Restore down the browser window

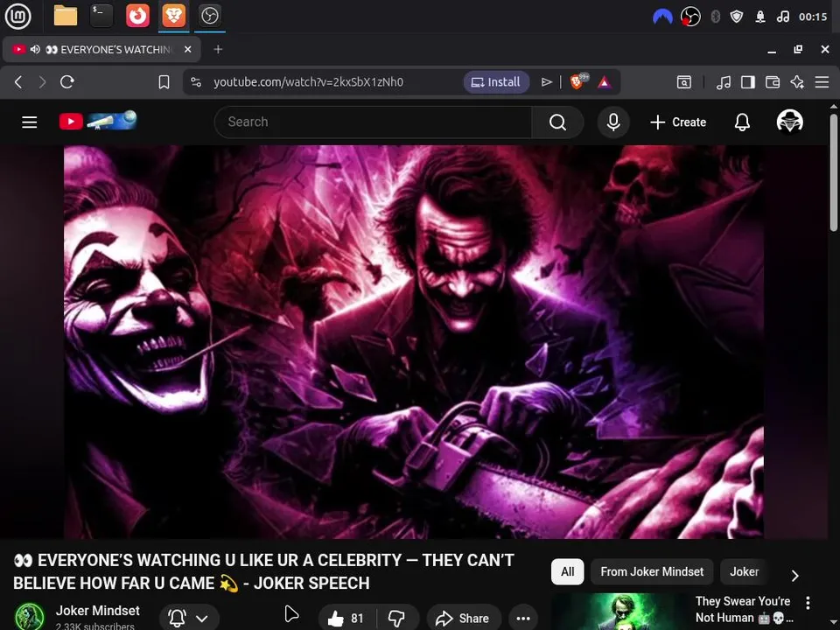tap(798, 49)
